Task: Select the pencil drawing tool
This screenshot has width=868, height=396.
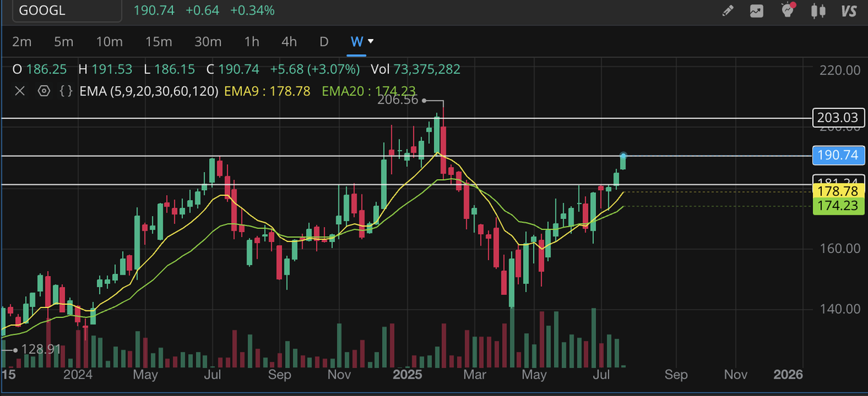Action: coord(728,11)
